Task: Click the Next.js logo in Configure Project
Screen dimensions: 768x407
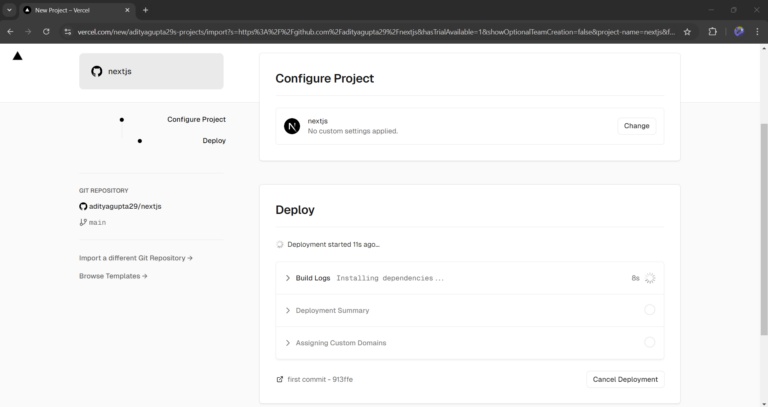Action: [292, 126]
